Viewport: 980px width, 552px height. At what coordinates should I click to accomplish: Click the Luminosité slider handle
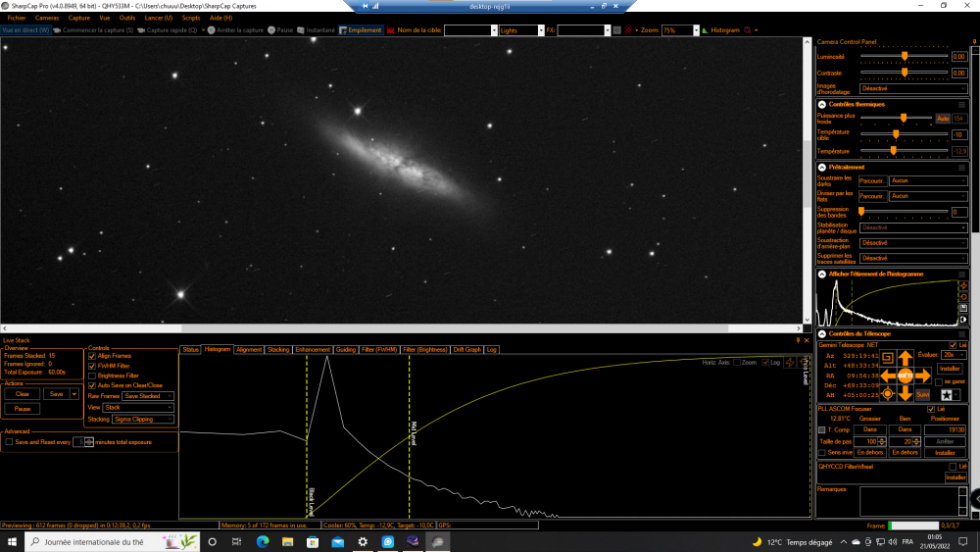pos(905,56)
